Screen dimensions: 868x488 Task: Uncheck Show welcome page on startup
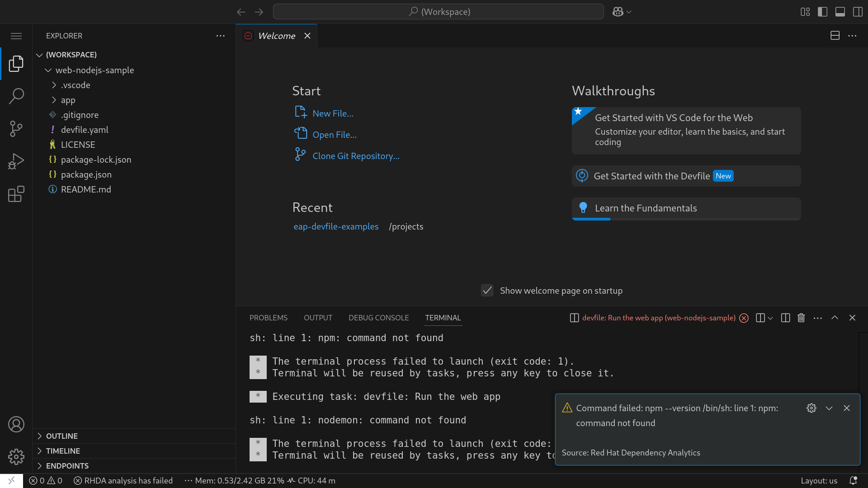point(487,291)
